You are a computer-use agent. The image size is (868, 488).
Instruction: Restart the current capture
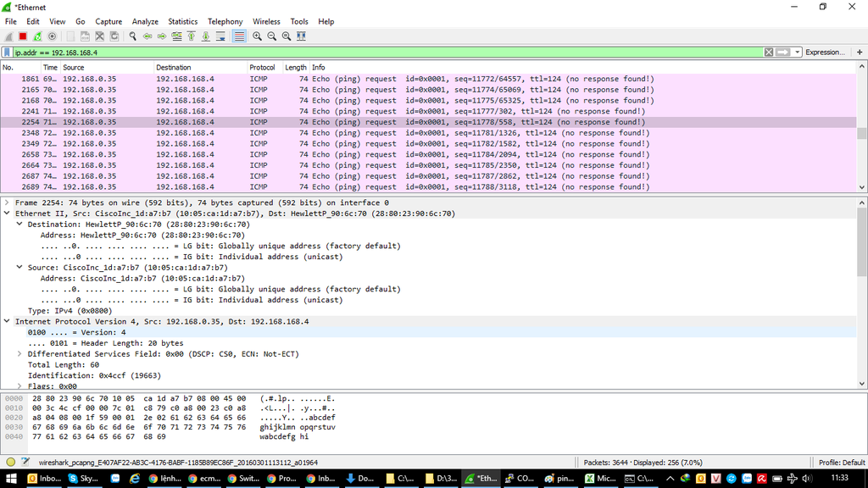[37, 36]
